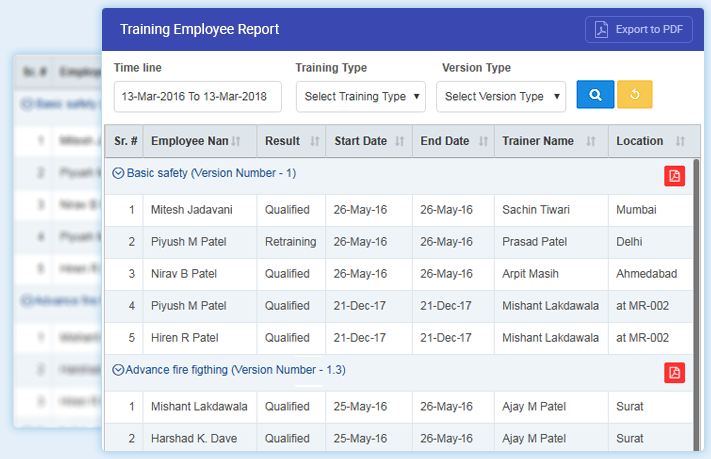The image size is (711, 459).
Task: Click the blue search button
Action: tap(595, 94)
